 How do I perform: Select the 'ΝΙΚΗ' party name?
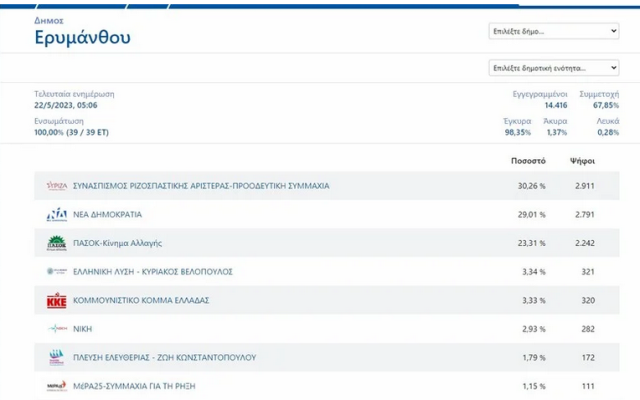click(x=82, y=329)
